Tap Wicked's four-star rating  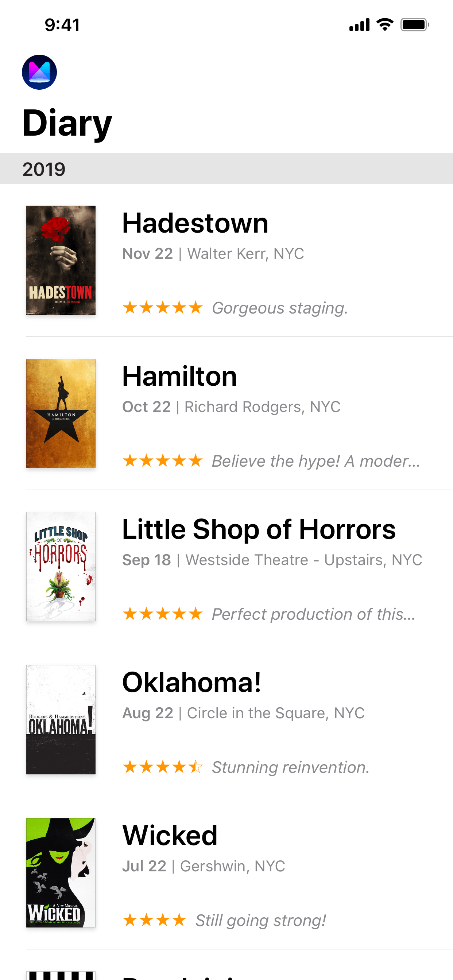(x=154, y=920)
